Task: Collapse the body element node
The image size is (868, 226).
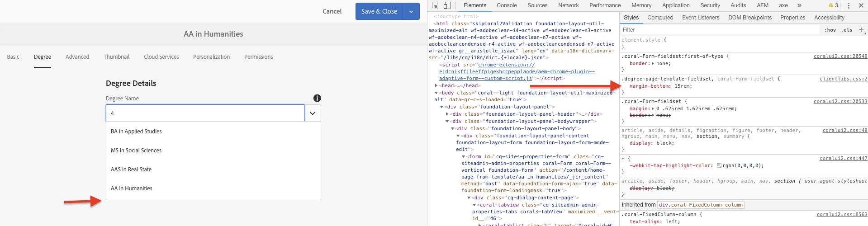Action: (436, 93)
